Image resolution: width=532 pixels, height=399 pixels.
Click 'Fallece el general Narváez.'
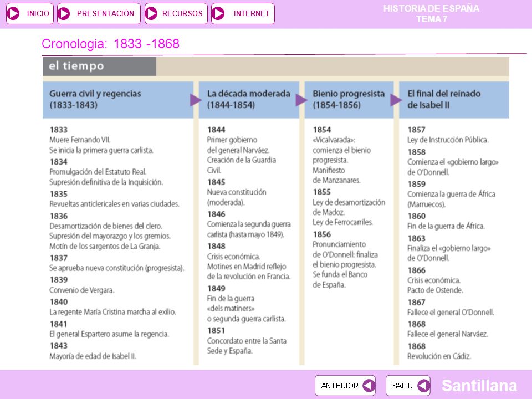click(448, 334)
